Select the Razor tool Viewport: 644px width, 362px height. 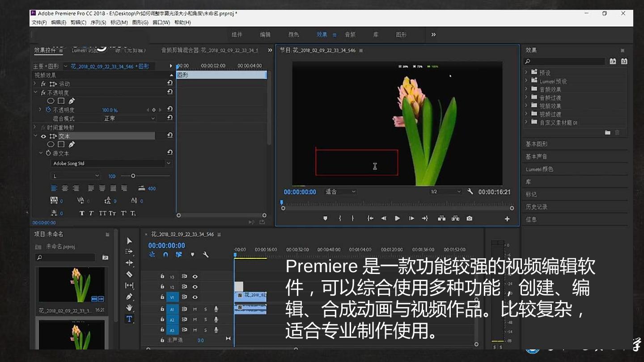tap(129, 274)
